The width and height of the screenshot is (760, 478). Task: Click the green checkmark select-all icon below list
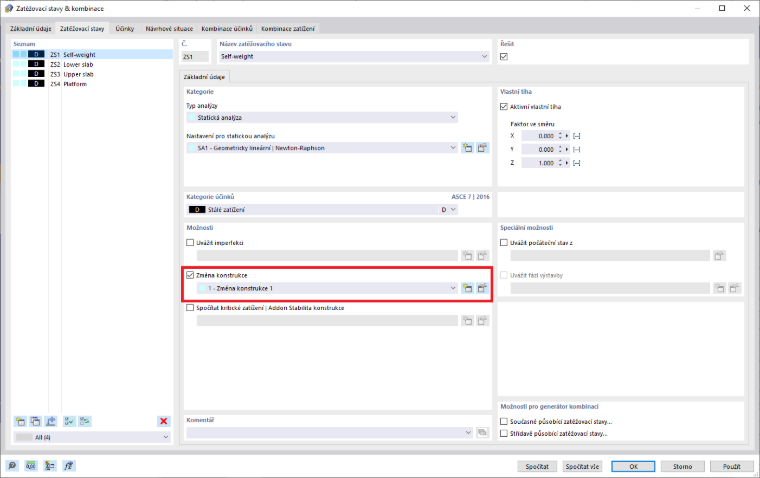pyautogui.click(x=69, y=421)
